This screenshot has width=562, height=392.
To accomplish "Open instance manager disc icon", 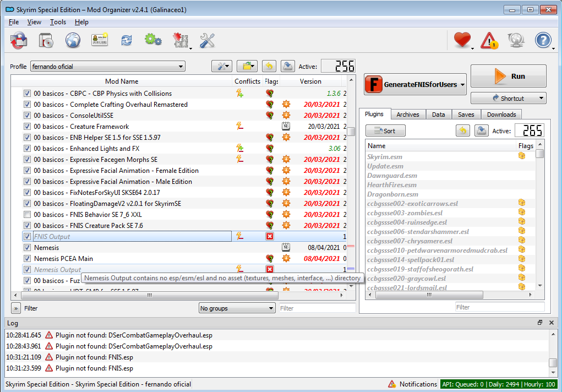I will coord(19,40).
